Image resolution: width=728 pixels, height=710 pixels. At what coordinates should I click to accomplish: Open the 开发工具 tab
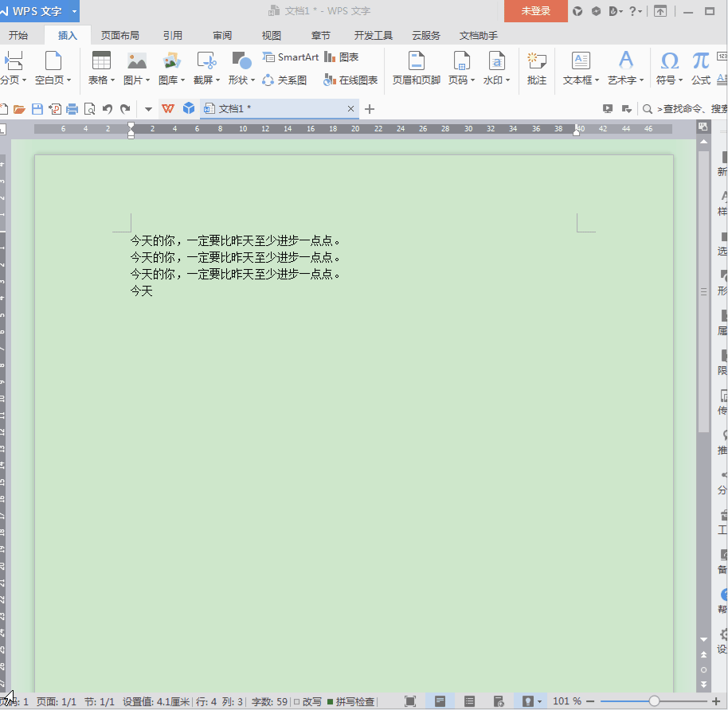pos(374,36)
